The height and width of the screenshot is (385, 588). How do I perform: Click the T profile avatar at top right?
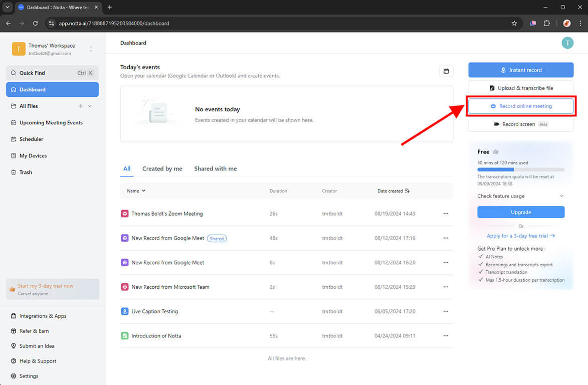pos(567,43)
